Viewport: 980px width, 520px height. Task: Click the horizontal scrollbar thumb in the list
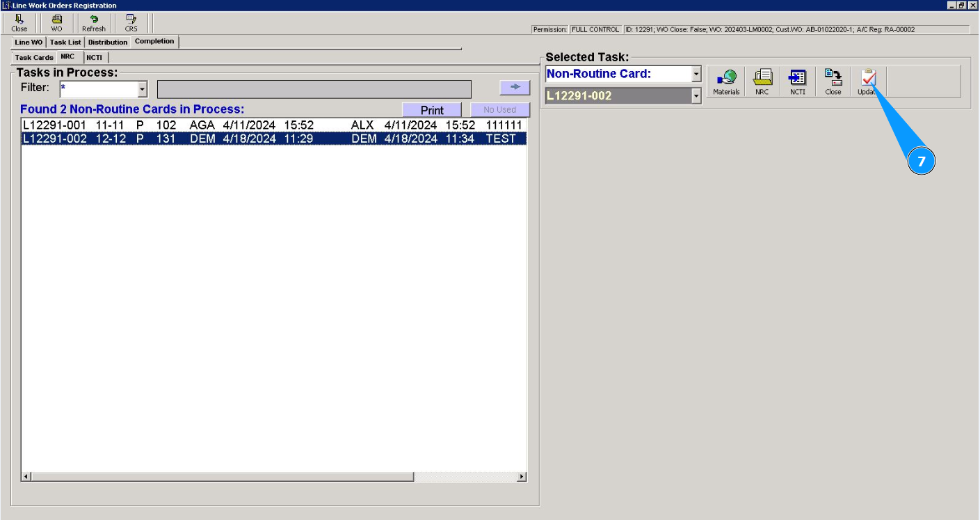click(x=223, y=478)
